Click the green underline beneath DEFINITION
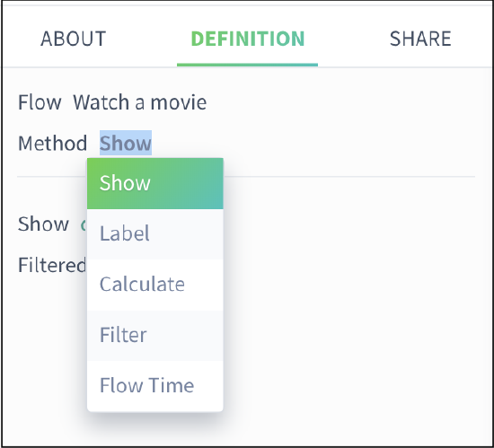The image size is (494, 448). pos(247,65)
